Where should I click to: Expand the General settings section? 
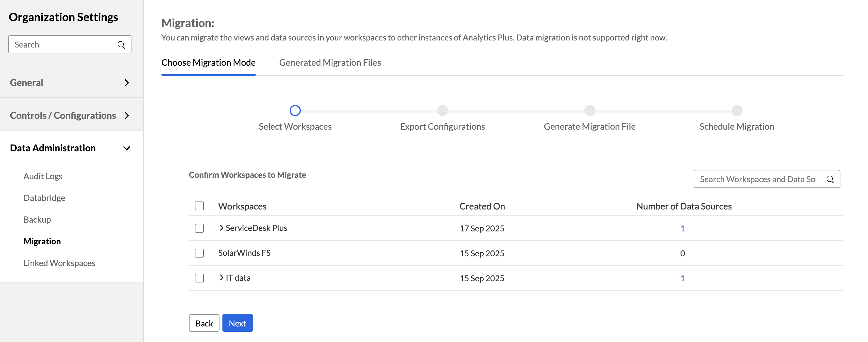(x=127, y=82)
